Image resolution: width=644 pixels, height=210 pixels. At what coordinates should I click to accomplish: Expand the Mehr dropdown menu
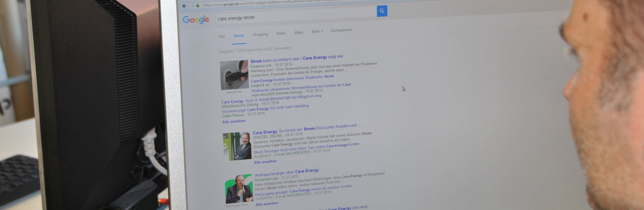(x=317, y=31)
